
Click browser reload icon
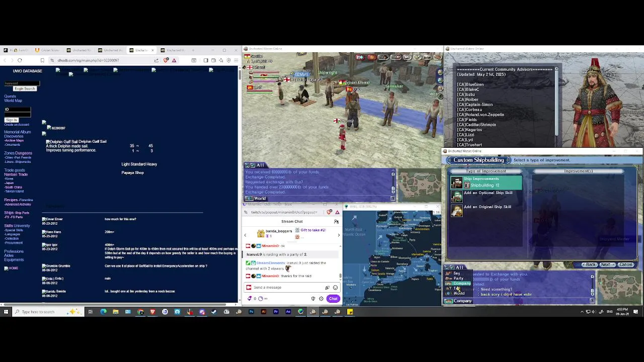(x=20, y=60)
